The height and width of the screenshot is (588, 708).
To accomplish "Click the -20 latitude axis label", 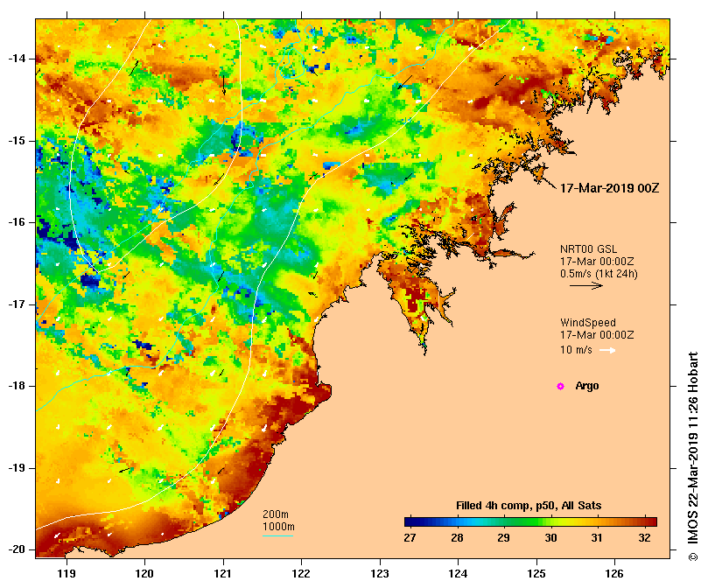I will 17,550.
